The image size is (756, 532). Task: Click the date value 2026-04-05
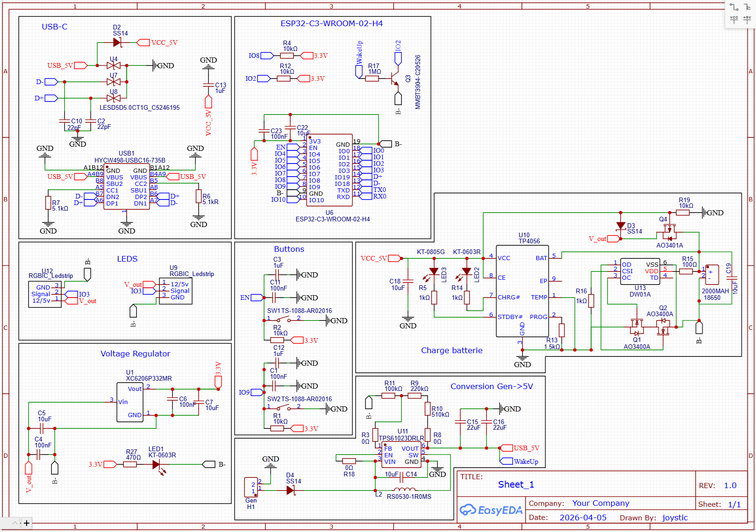tap(583, 518)
